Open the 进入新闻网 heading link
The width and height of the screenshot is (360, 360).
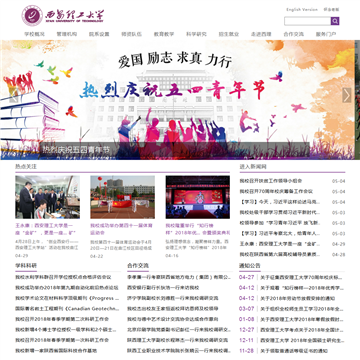coord(253,166)
